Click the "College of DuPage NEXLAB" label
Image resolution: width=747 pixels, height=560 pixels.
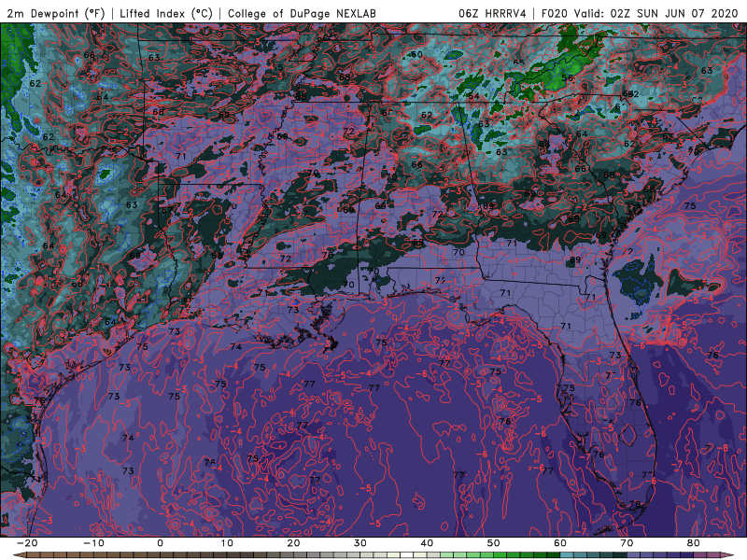302,14
